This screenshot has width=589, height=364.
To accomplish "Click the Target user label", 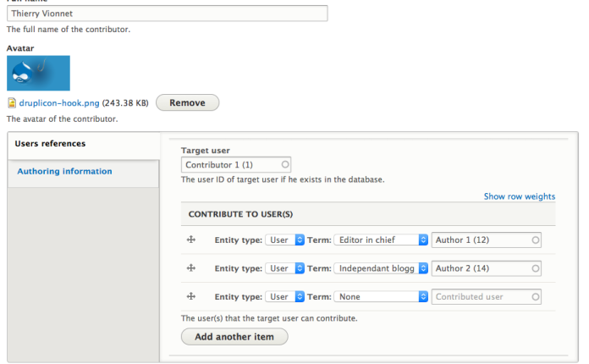I will pos(206,151).
